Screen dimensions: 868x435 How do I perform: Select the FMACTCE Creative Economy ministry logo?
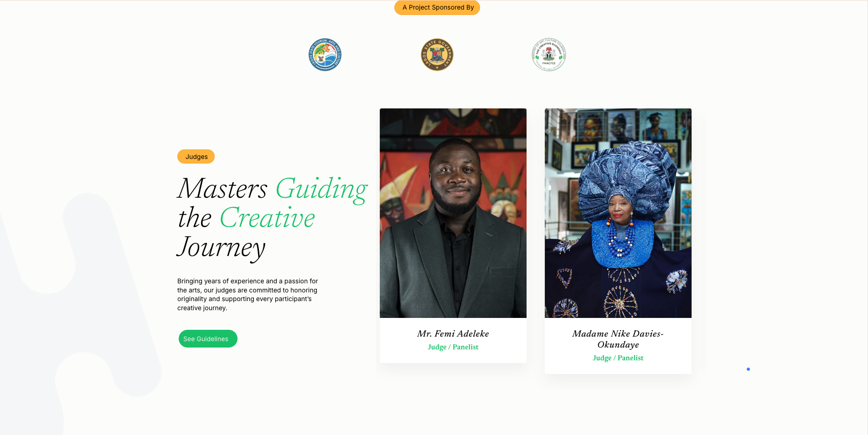(x=549, y=55)
